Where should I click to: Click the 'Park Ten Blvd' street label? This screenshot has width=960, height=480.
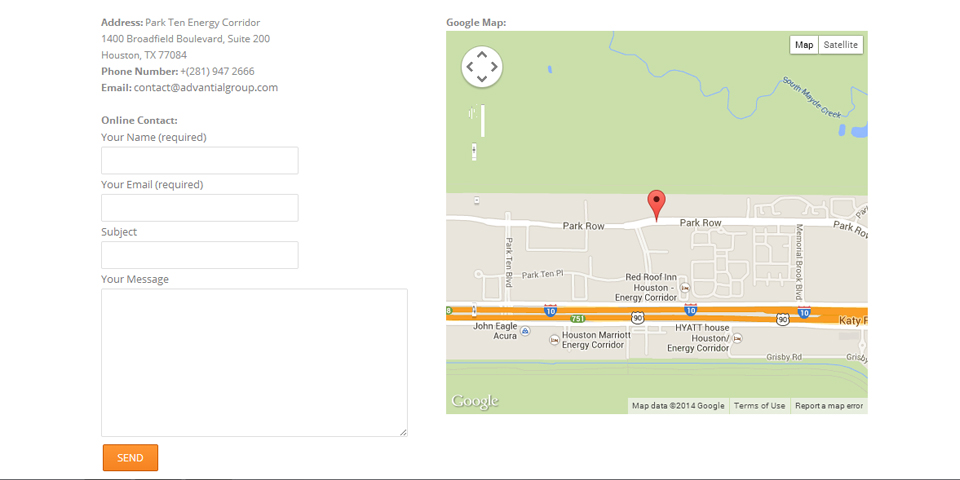point(508,262)
